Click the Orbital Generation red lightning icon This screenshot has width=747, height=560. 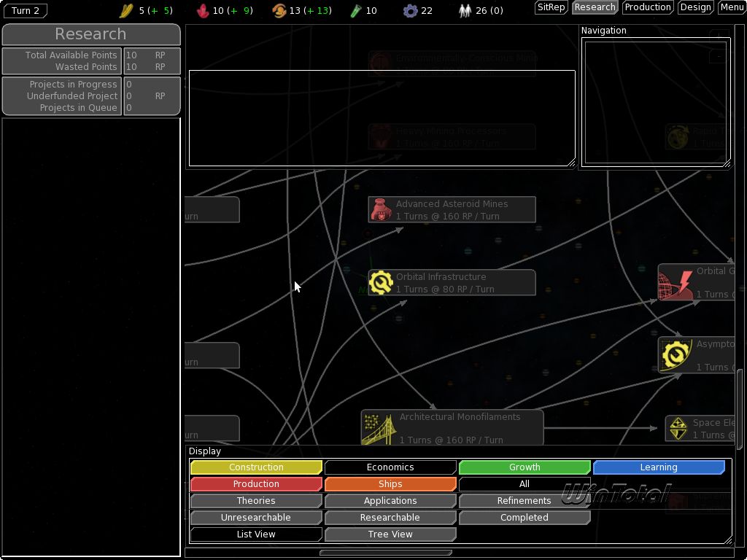pos(676,284)
